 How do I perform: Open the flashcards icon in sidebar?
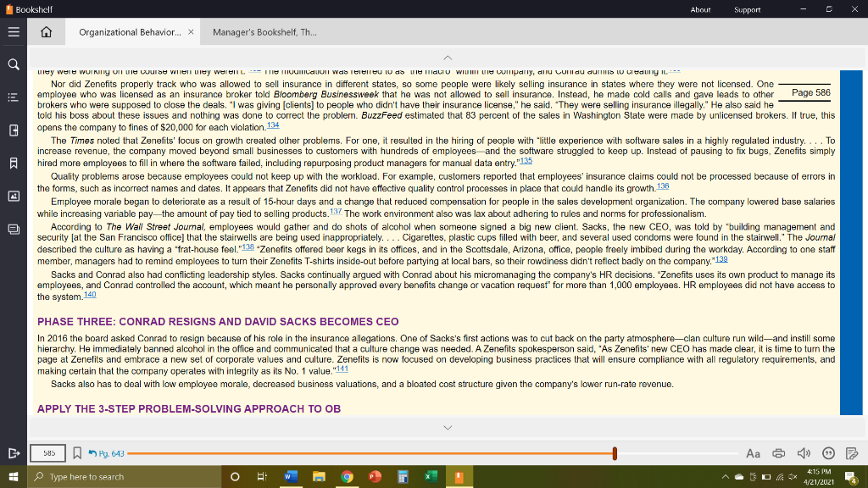[14, 229]
